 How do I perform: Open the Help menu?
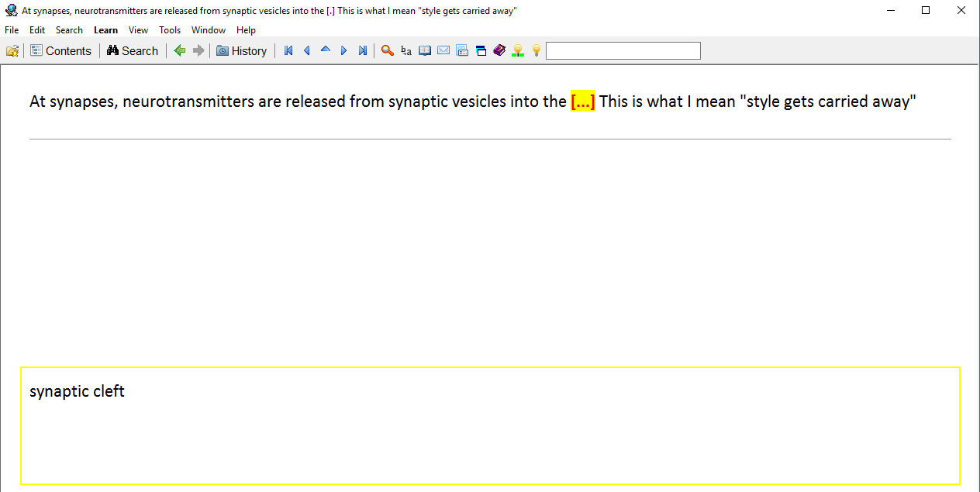tap(246, 30)
